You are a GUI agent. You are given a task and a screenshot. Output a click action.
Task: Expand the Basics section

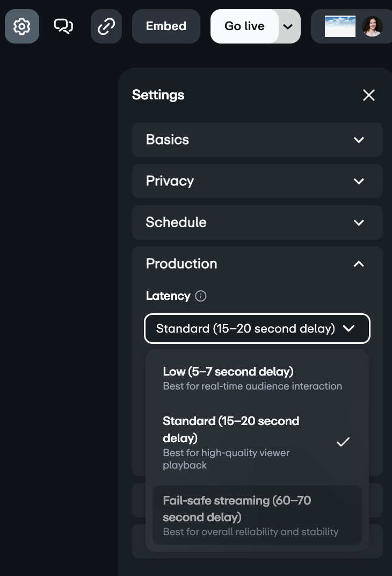click(257, 140)
